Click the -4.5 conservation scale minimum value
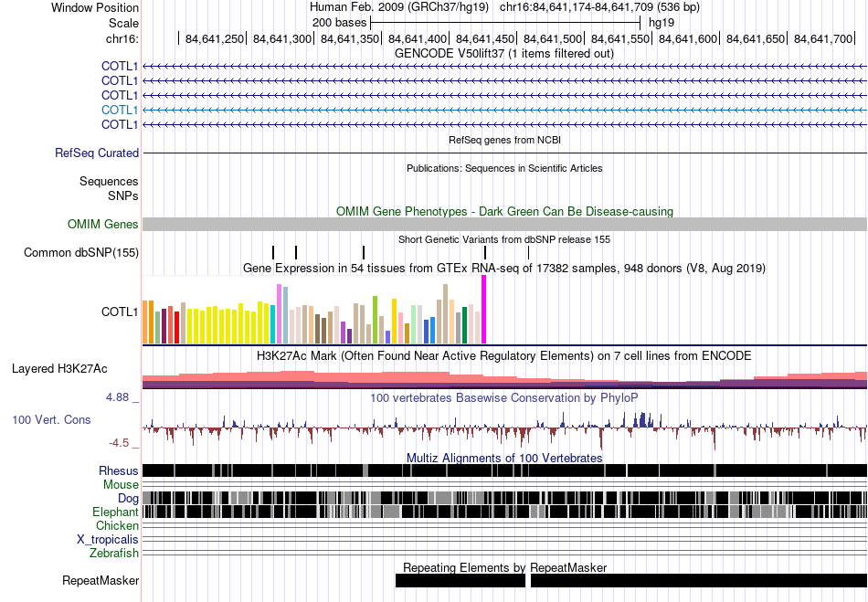 point(119,443)
